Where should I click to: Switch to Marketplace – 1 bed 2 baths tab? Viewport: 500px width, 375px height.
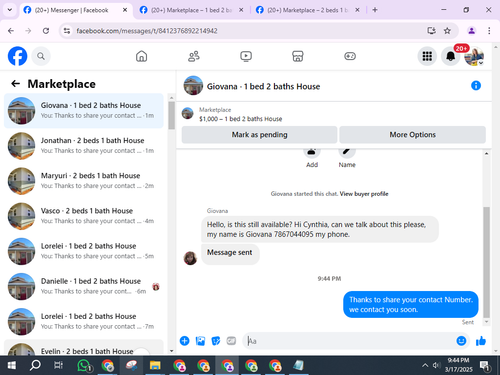pos(191,10)
